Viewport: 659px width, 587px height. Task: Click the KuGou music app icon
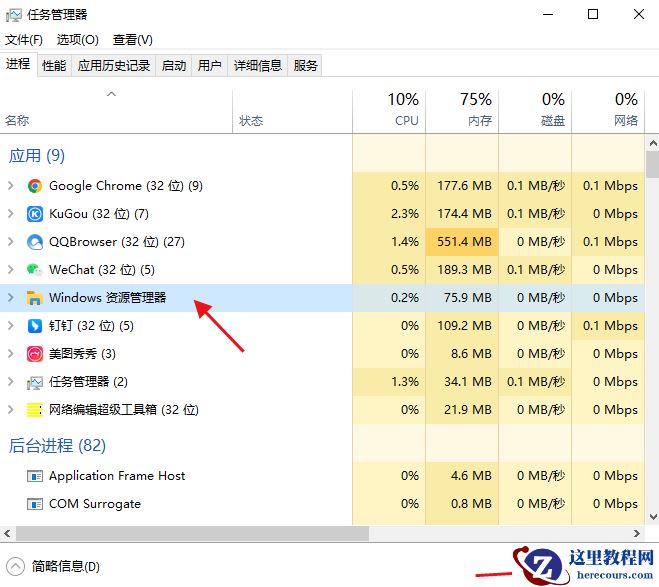pyautogui.click(x=35, y=214)
